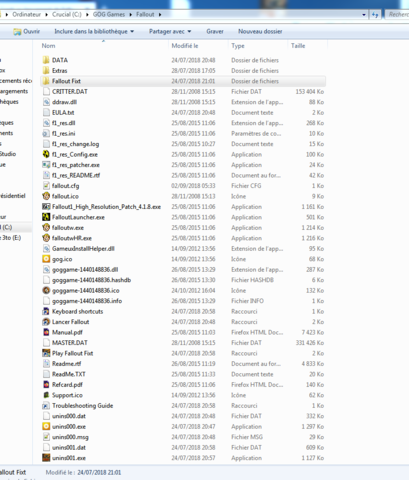The width and height of the screenshot is (409, 480).
Task: Select the ReadMe.TXT file name
Action: tap(69, 374)
